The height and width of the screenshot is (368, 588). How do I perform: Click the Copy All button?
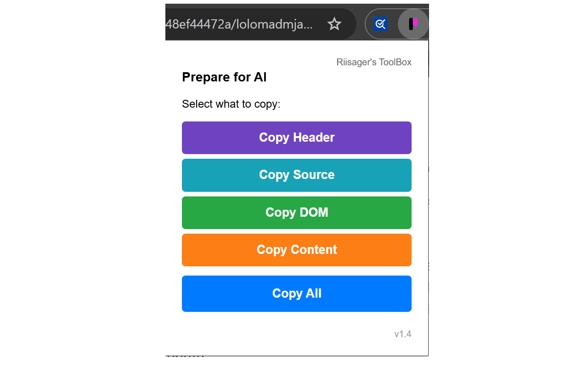pyautogui.click(x=297, y=293)
